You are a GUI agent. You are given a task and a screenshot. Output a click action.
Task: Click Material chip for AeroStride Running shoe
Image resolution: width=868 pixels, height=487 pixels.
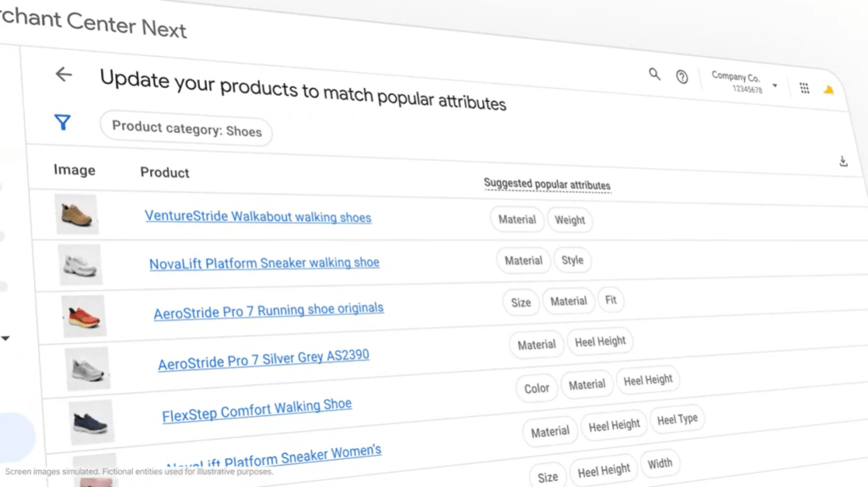(x=569, y=301)
